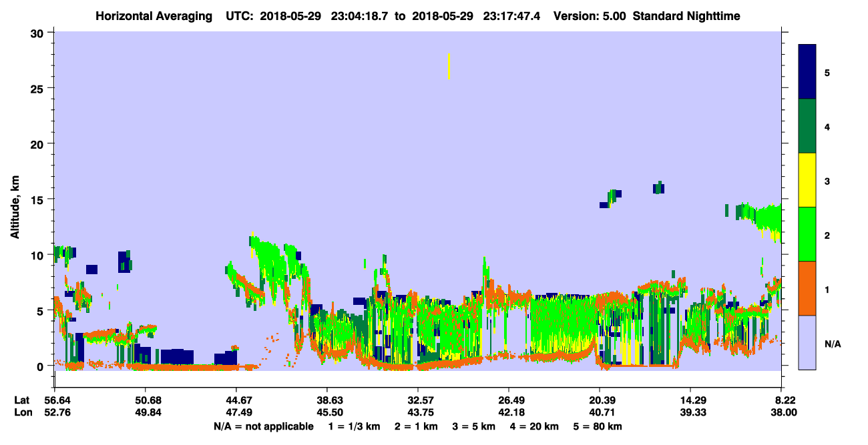This screenshot has width=868, height=445.
Task: Click legend text '5 = 80 km'
Action: (599, 426)
